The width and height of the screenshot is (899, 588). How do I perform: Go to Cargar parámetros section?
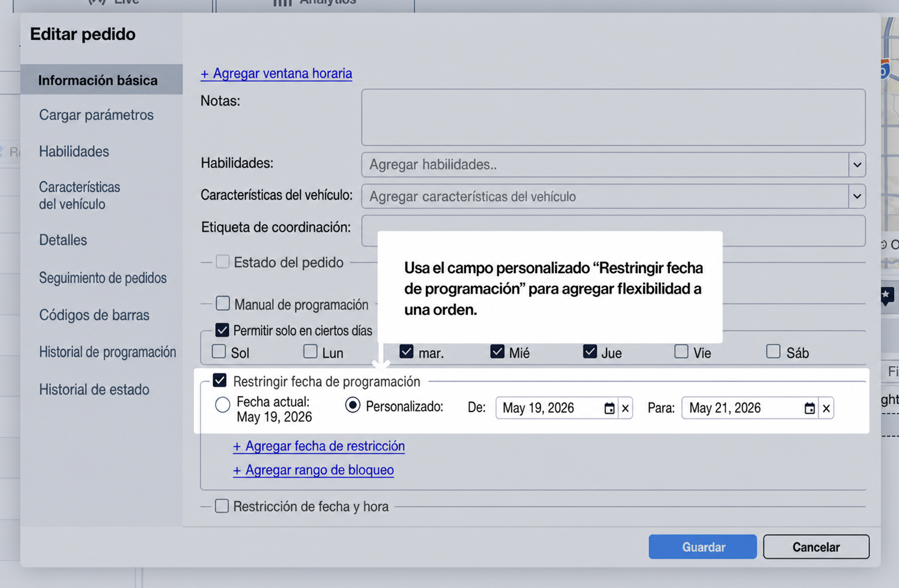96,115
